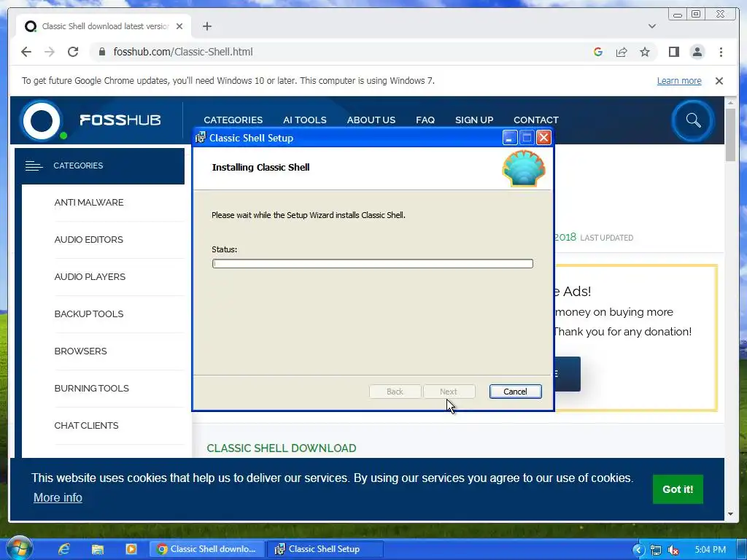Open a new Chrome tab

(x=206, y=26)
